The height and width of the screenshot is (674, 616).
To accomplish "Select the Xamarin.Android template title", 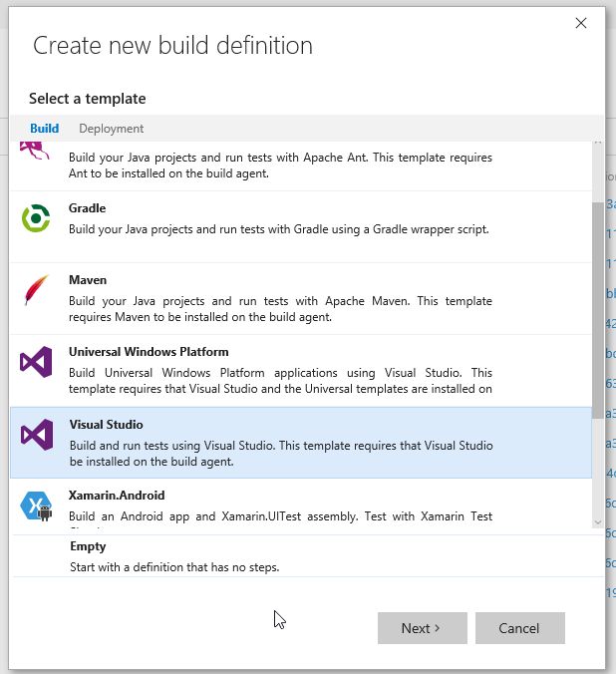I will 117,496.
